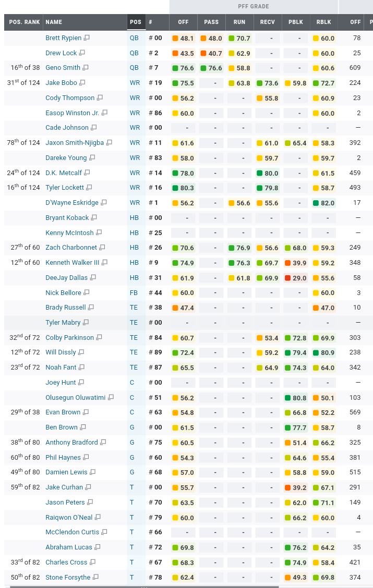This screenshot has width=373, height=588.
Task: Open external link icon beside Charles Cross
Action: pos(93,562)
